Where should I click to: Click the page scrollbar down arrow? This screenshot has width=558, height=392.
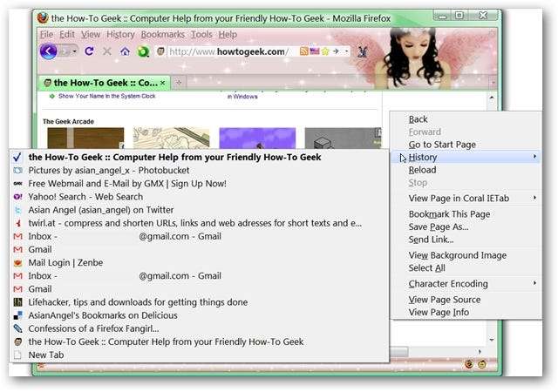point(492,340)
